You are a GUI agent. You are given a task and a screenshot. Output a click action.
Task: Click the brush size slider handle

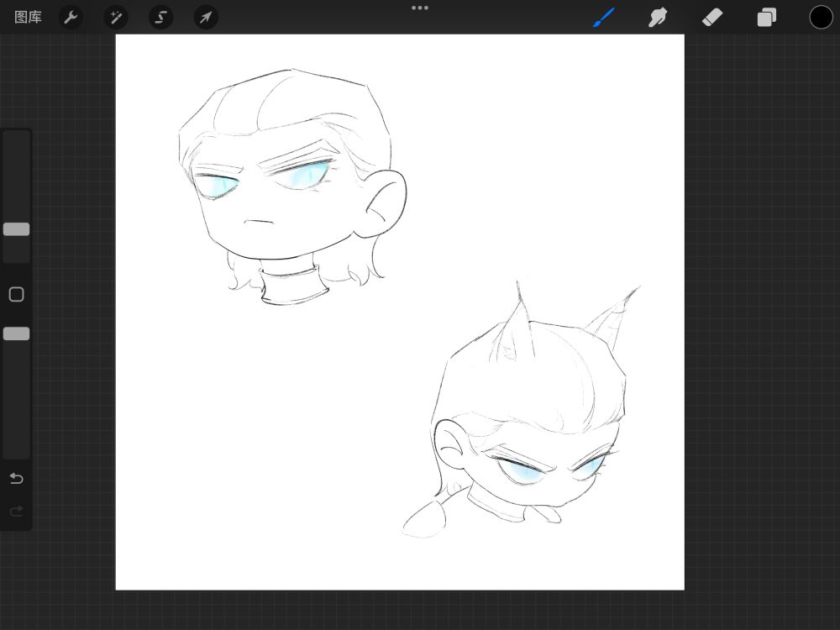(x=17, y=229)
